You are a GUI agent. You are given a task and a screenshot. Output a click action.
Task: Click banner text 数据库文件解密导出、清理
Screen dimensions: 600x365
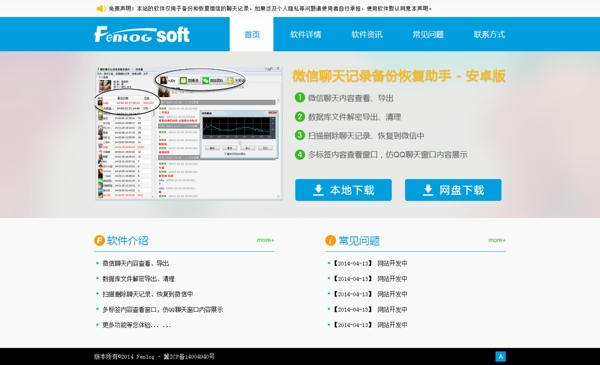[x=354, y=117]
